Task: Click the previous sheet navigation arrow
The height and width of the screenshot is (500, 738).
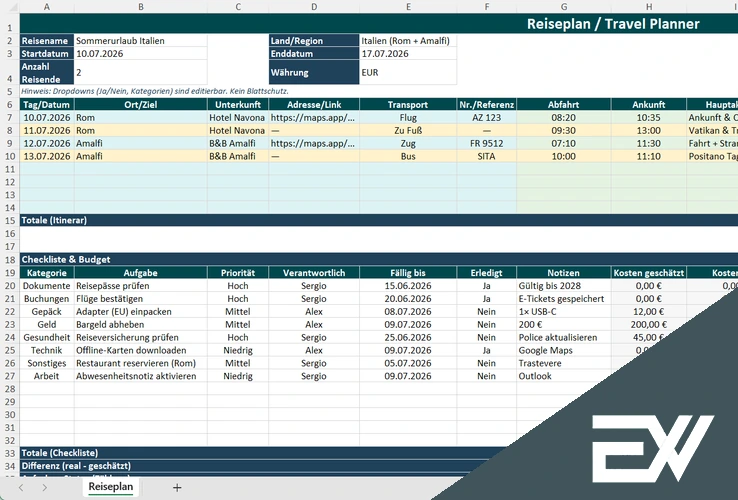Action: click(19, 487)
